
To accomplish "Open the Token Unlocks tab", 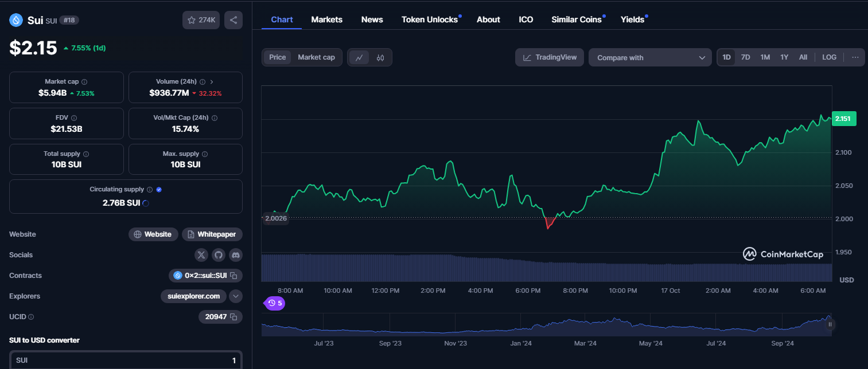I will tap(430, 19).
